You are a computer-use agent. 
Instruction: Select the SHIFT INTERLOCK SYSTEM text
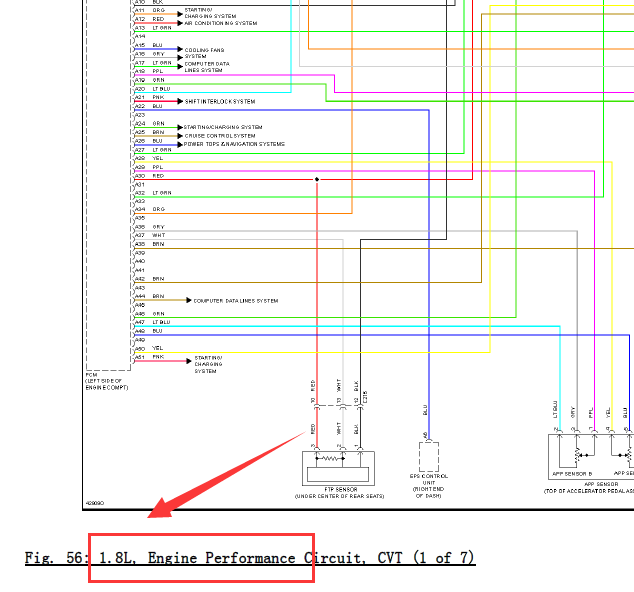click(220, 101)
